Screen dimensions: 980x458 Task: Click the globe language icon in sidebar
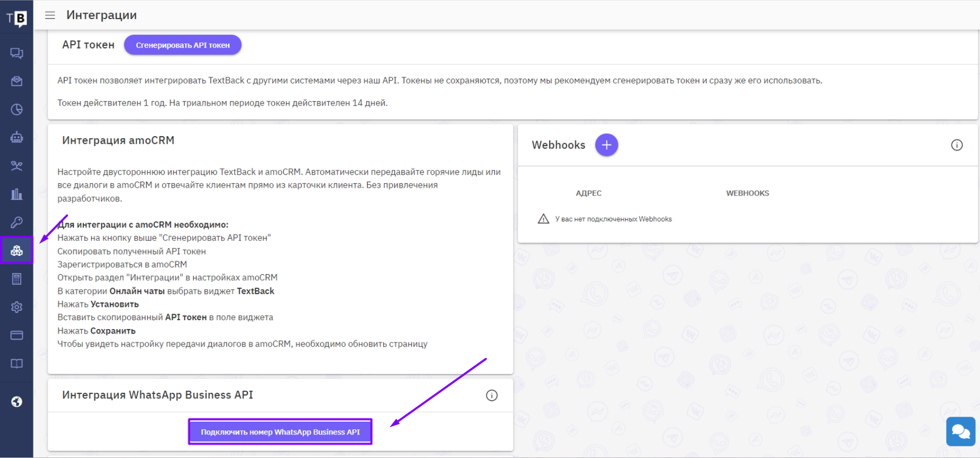tap(17, 402)
